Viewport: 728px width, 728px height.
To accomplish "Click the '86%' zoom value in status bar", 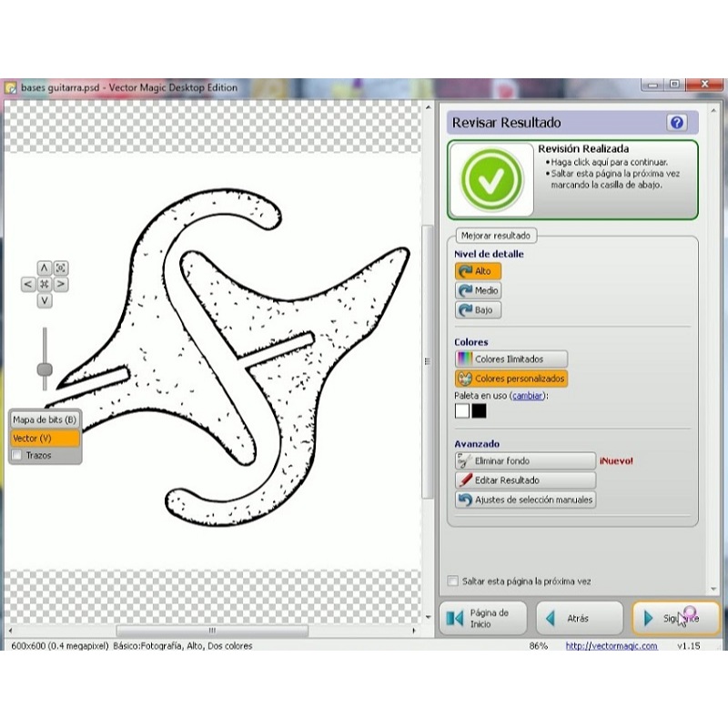I will (538, 646).
